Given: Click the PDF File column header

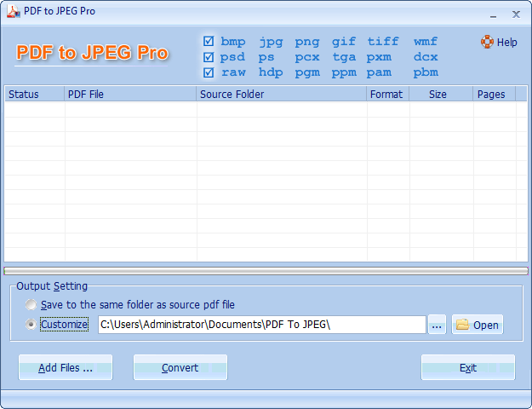Looking at the screenshot, I should 130,95.
